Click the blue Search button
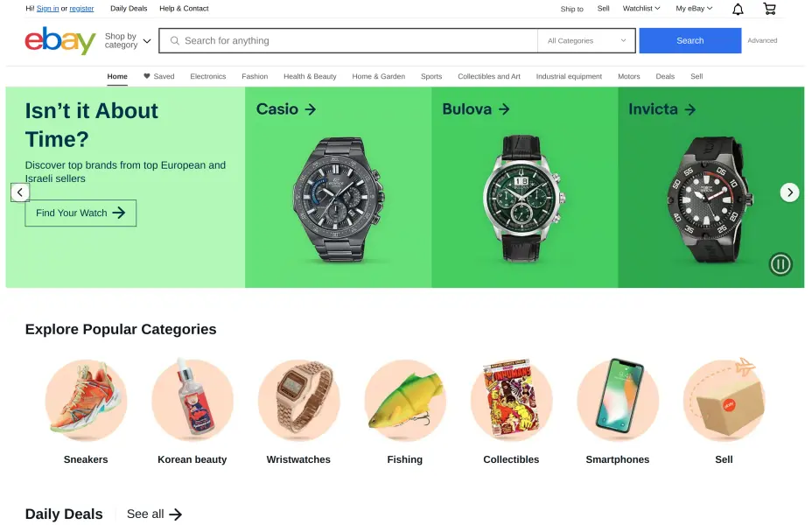812x525 pixels. [x=689, y=40]
